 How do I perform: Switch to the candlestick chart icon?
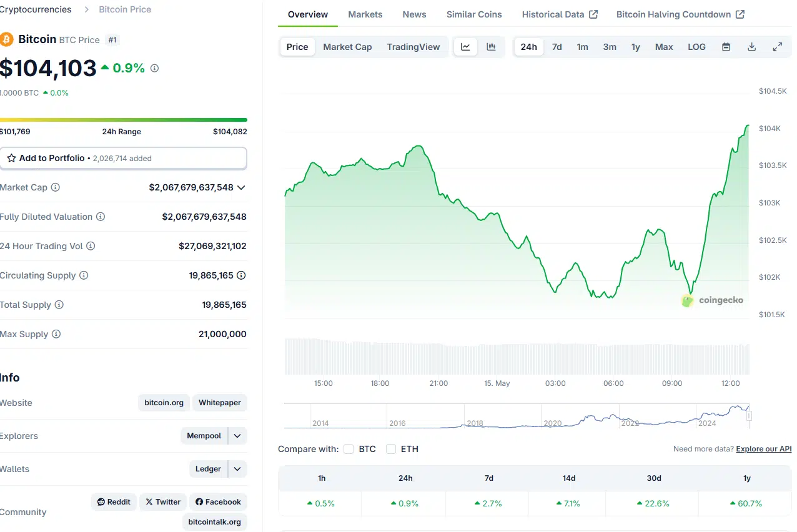491,47
